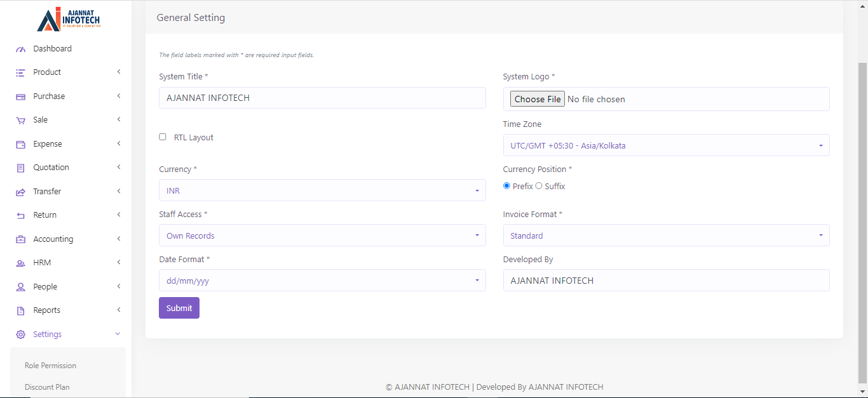Image resolution: width=868 pixels, height=398 pixels.
Task: Open the Currency dropdown showing INR
Action: click(322, 190)
